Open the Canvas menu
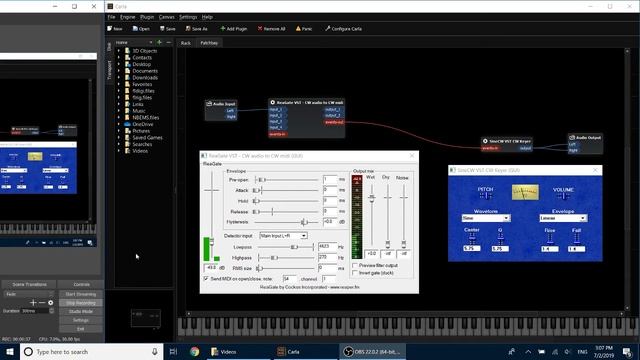Image resolution: width=640 pixels, height=360 pixels. (167, 17)
